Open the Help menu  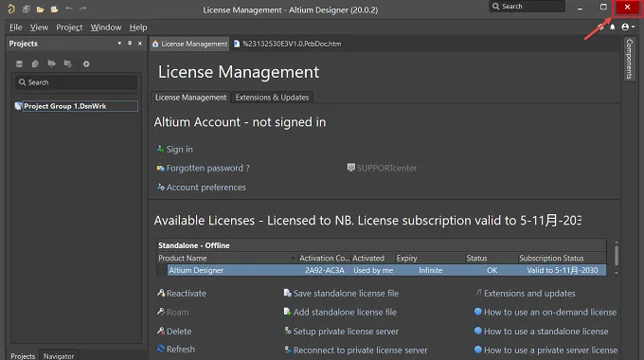click(138, 27)
